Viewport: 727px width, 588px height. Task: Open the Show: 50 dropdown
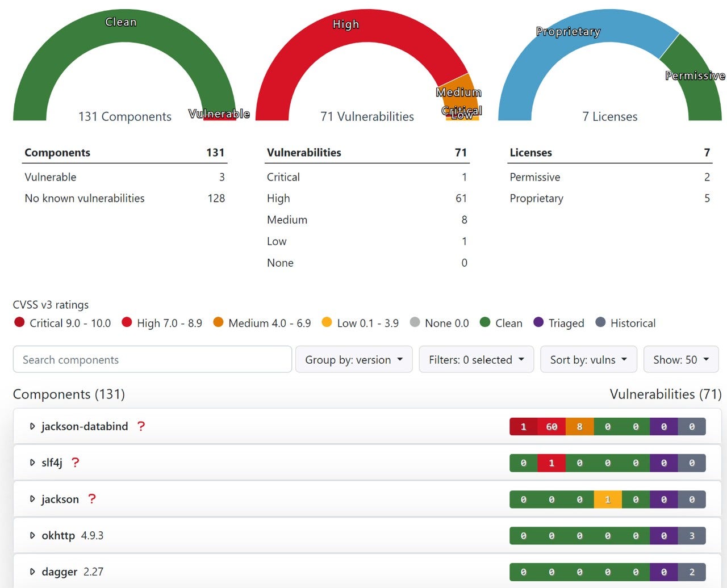coord(680,359)
